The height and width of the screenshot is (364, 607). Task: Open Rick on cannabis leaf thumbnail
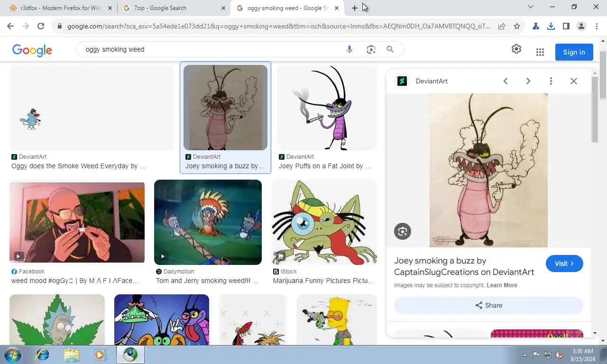57,319
